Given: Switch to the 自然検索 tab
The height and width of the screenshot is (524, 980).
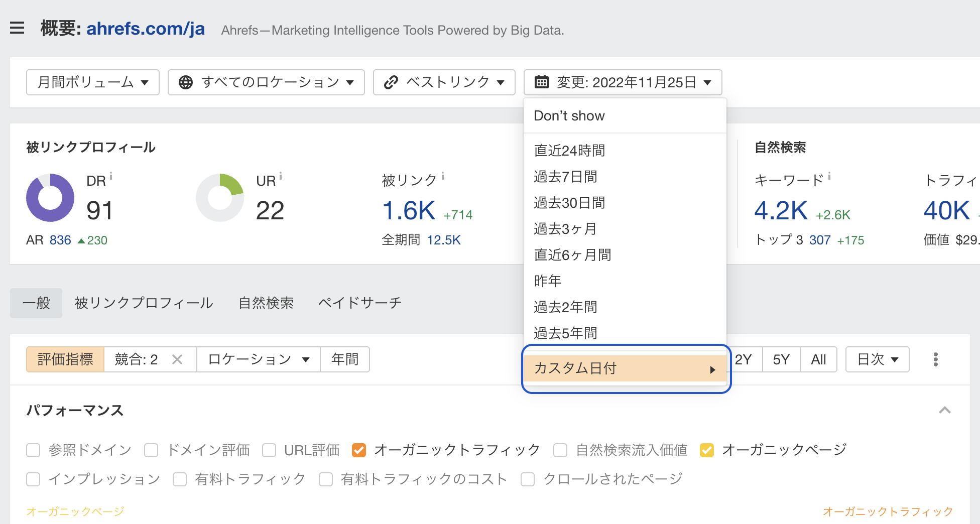Looking at the screenshot, I should [266, 303].
